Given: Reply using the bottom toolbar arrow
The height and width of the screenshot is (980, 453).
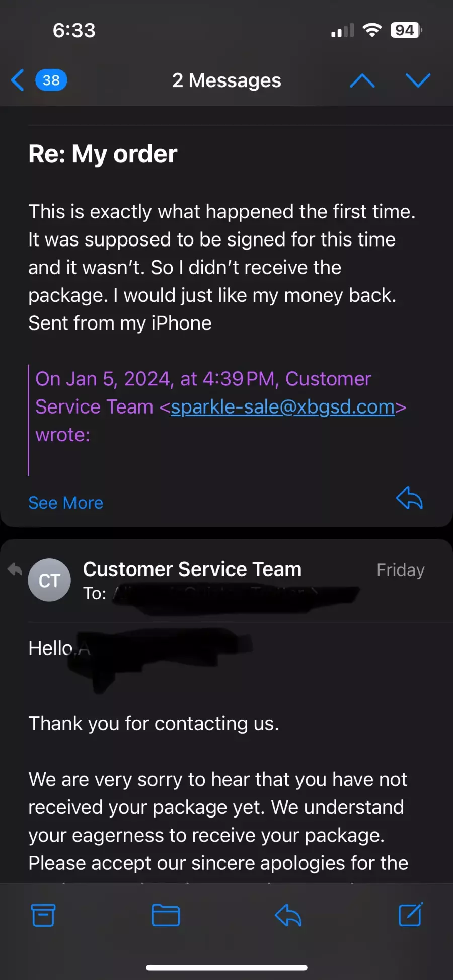Looking at the screenshot, I should [x=288, y=915].
